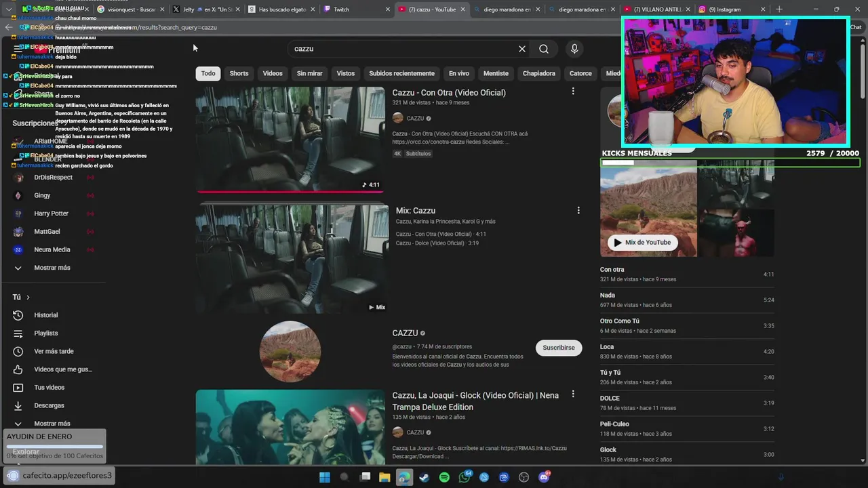Open CAZZU channel avatar beside Con Otra video
Screen dimensions: 868x488
[397, 118]
